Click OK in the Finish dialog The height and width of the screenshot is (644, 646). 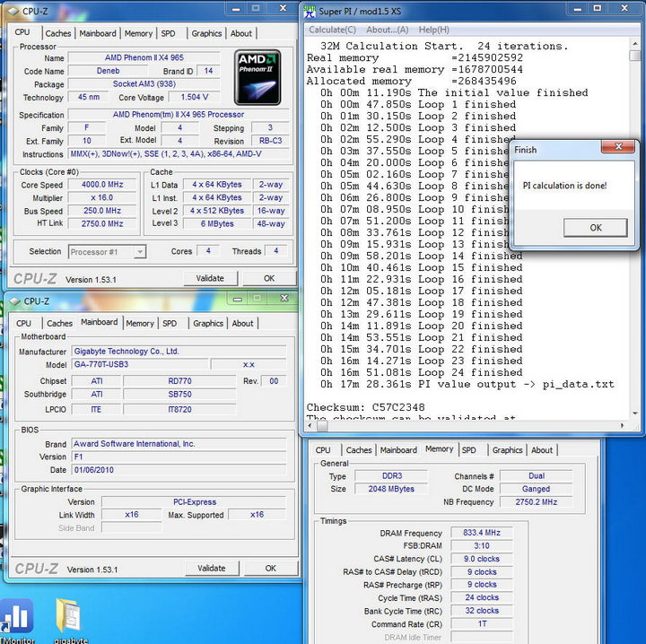pos(596,228)
